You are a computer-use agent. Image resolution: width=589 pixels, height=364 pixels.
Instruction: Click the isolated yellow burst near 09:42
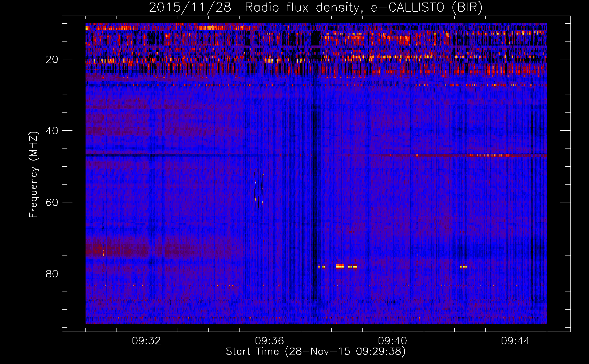pos(463,267)
